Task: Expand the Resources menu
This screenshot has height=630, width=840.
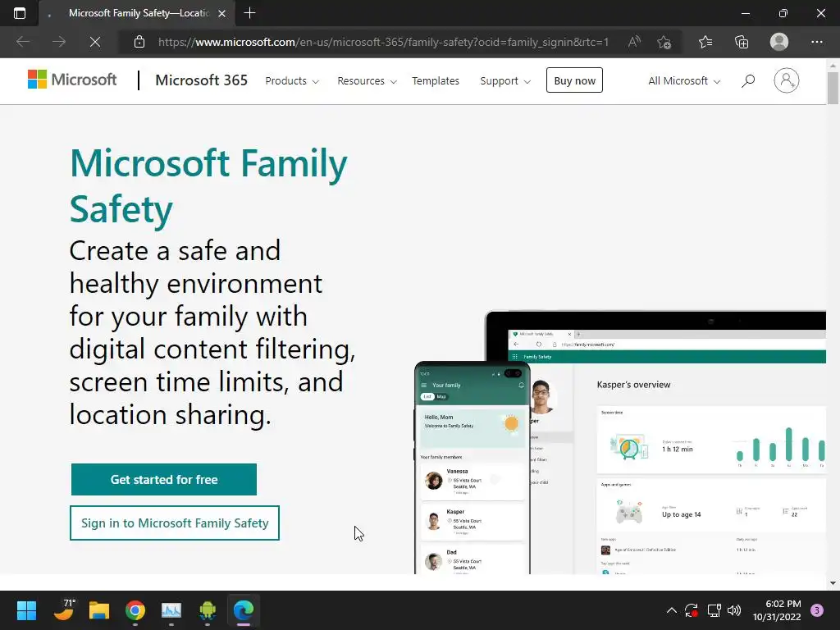Action: point(367,81)
